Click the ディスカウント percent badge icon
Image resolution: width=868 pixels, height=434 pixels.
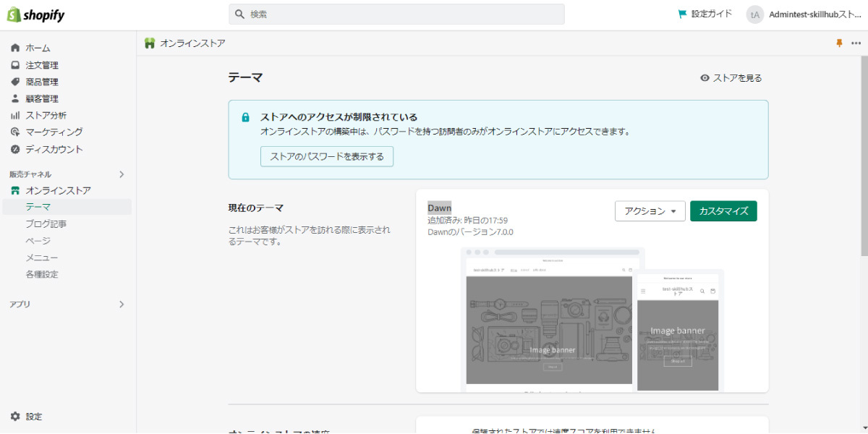click(15, 149)
